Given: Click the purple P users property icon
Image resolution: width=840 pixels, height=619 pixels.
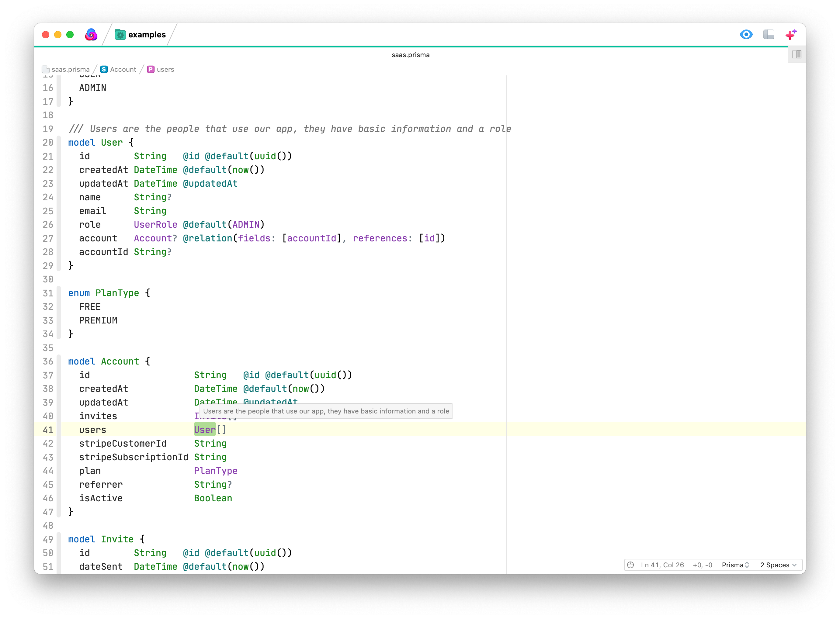Looking at the screenshot, I should pyautogui.click(x=151, y=70).
